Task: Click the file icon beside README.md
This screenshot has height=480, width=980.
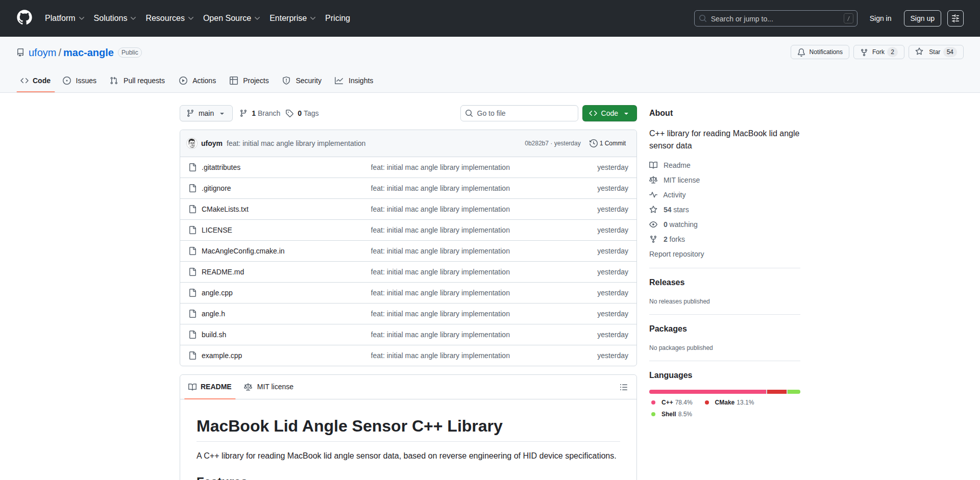Action: pyautogui.click(x=192, y=272)
